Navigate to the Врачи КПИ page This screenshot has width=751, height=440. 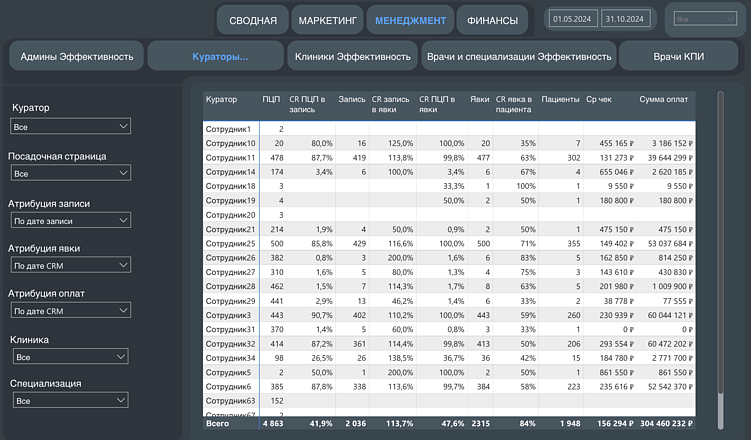pos(681,56)
